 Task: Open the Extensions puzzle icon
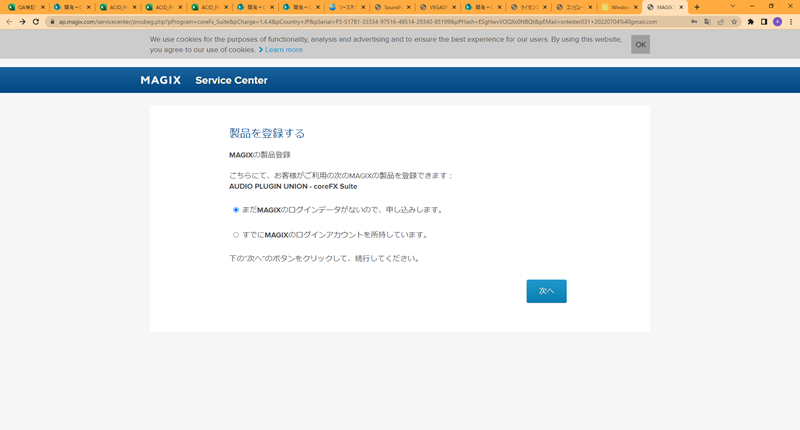coord(751,22)
